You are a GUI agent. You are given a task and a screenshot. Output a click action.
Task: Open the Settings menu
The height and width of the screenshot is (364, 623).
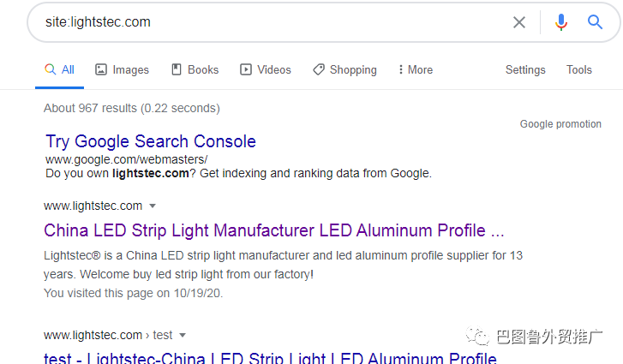click(x=525, y=70)
